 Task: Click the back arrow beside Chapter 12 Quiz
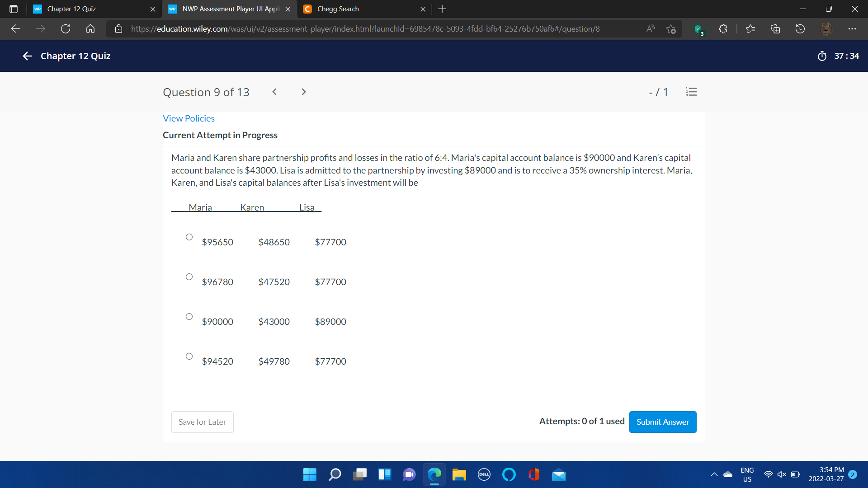pos(27,56)
